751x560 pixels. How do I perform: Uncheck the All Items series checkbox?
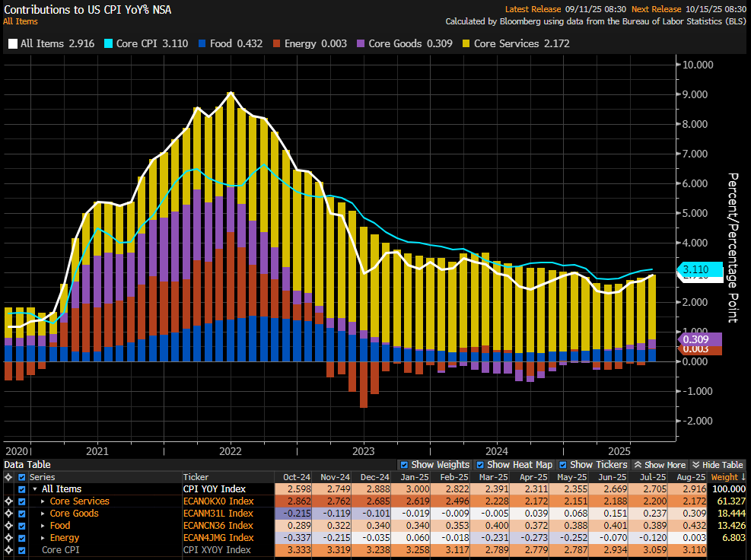(x=21, y=489)
